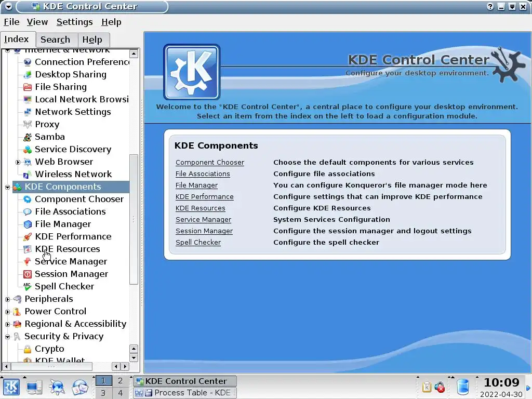Expand the Regional & Accessibility node

(x=7, y=324)
